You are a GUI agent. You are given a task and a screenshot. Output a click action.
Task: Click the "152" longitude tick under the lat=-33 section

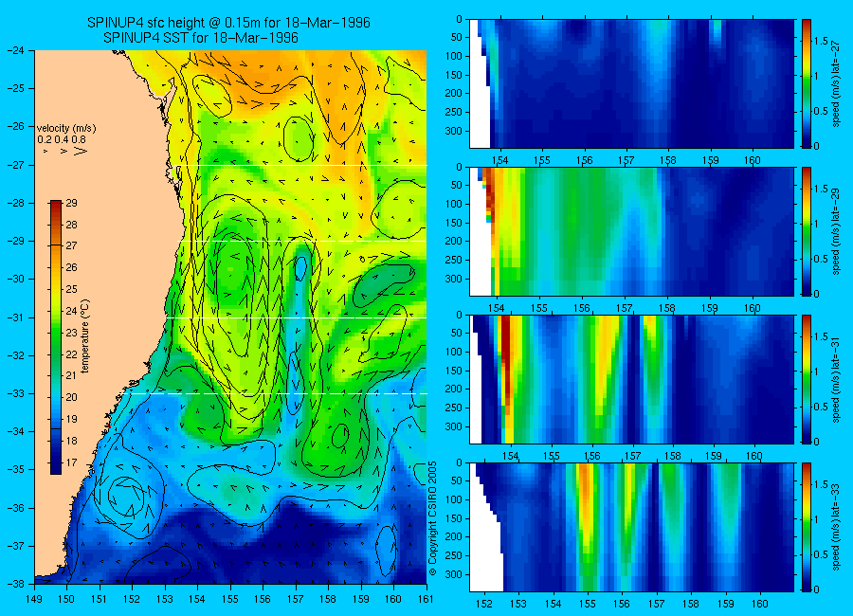483,604
